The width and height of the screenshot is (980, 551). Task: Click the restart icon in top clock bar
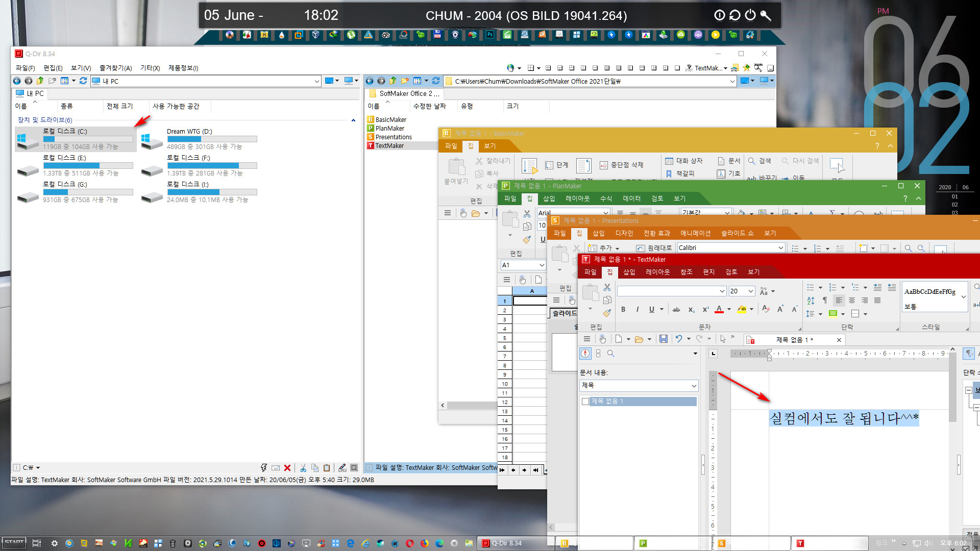[x=735, y=15]
